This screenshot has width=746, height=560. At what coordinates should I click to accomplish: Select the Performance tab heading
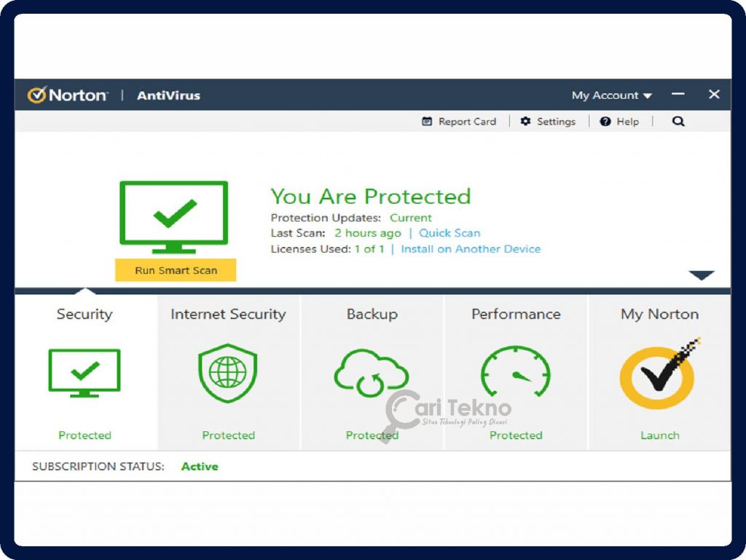516,315
